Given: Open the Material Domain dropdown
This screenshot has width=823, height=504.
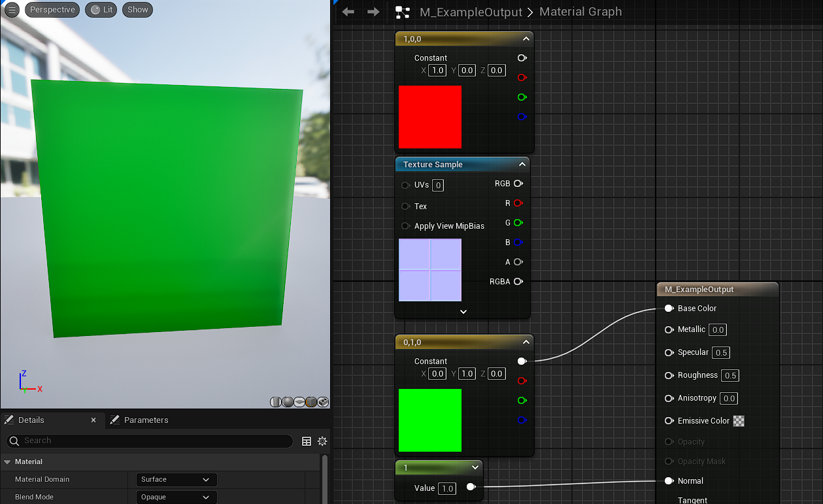Looking at the screenshot, I should click(x=176, y=480).
